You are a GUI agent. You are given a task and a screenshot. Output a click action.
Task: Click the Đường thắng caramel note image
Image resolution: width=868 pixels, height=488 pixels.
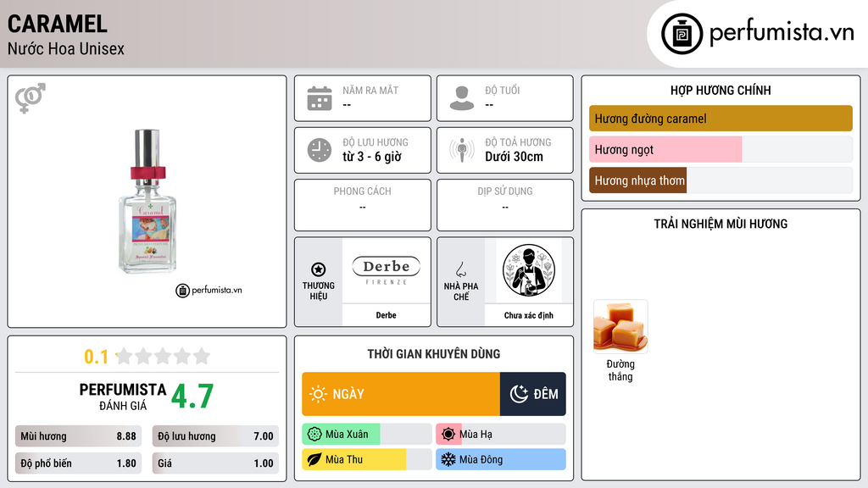[x=620, y=326]
